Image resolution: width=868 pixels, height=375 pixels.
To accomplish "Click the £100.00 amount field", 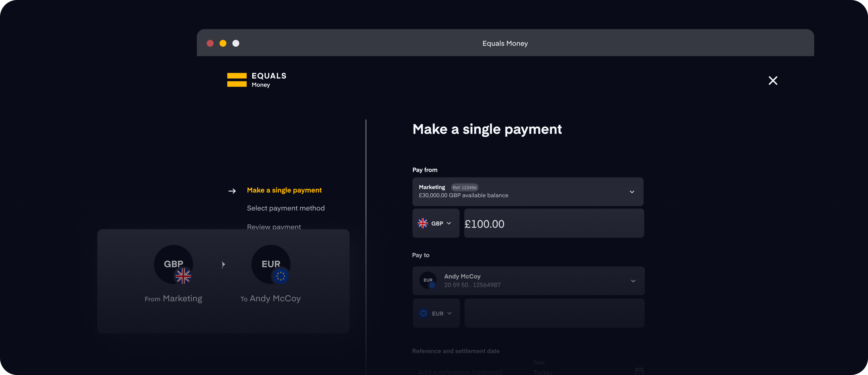I will 554,223.
